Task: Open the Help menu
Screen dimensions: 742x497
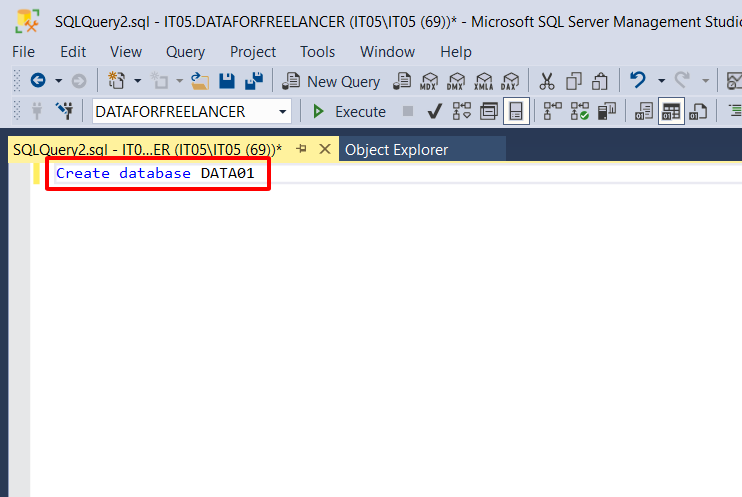Action: pyautogui.click(x=456, y=52)
